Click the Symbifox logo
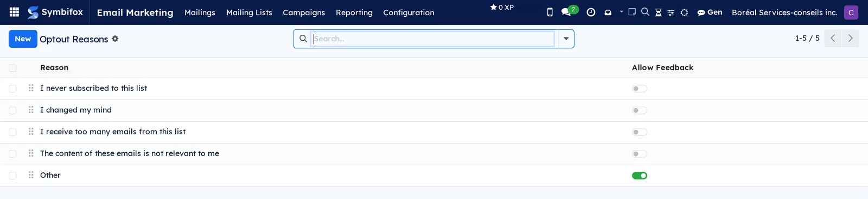Viewport: 868px width, 199px height. point(55,12)
